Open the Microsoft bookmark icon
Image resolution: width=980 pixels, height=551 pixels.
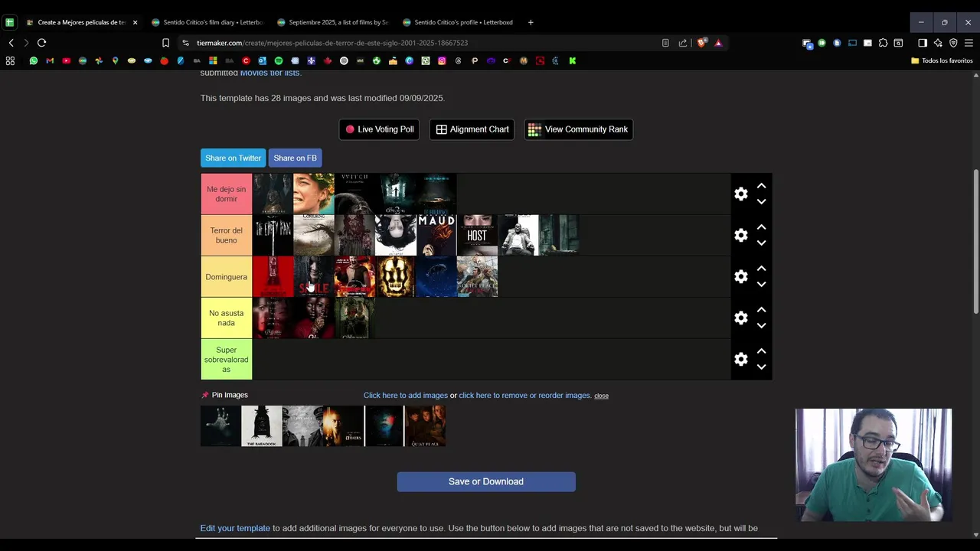click(213, 60)
